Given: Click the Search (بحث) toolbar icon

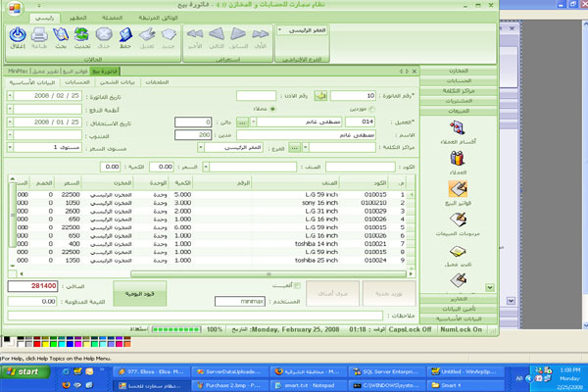Looking at the screenshot, I should click(61, 35).
